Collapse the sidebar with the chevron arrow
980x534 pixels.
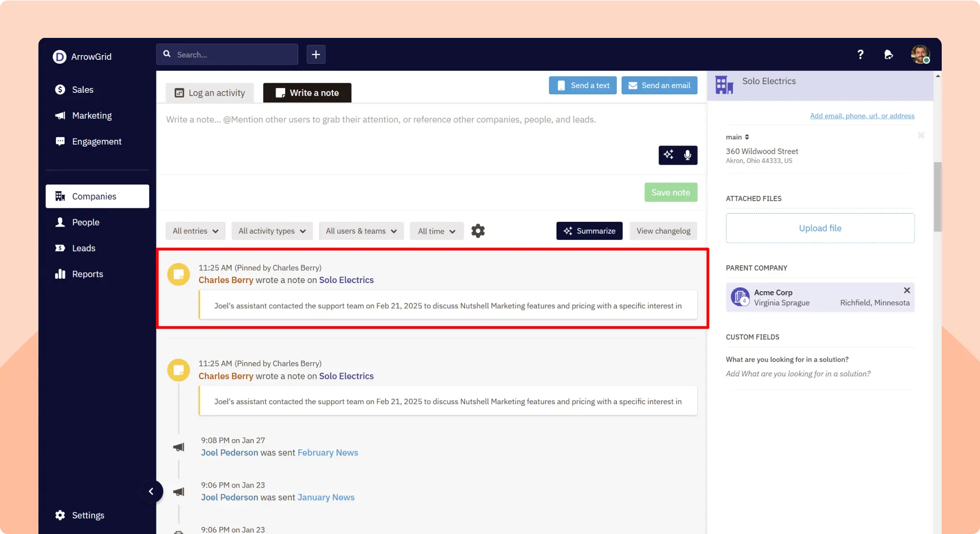(152, 491)
